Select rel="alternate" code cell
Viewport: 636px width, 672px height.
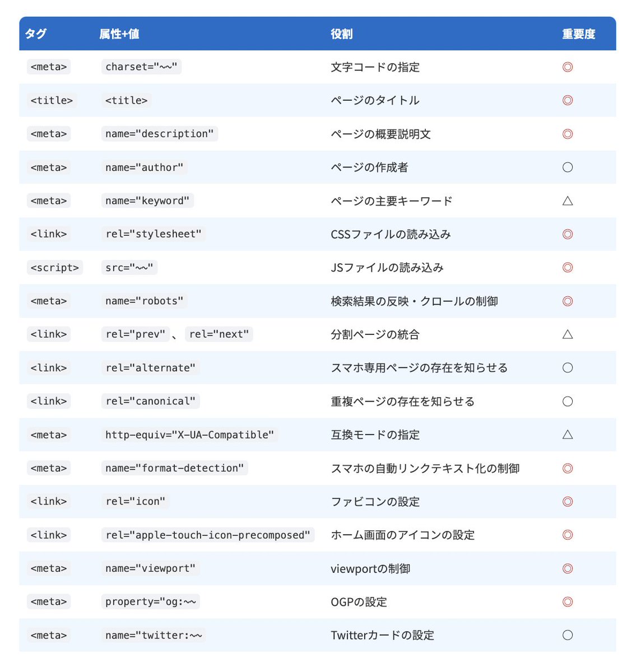(151, 368)
